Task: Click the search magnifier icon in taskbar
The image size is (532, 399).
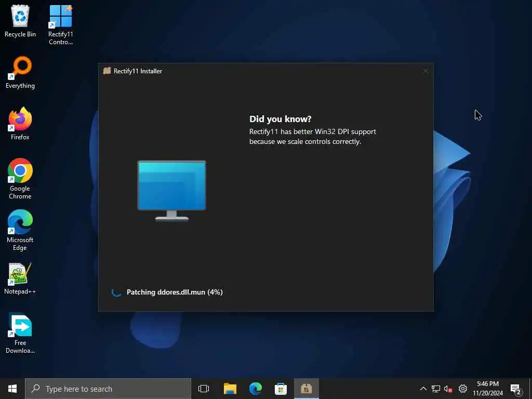Action: 36,388
